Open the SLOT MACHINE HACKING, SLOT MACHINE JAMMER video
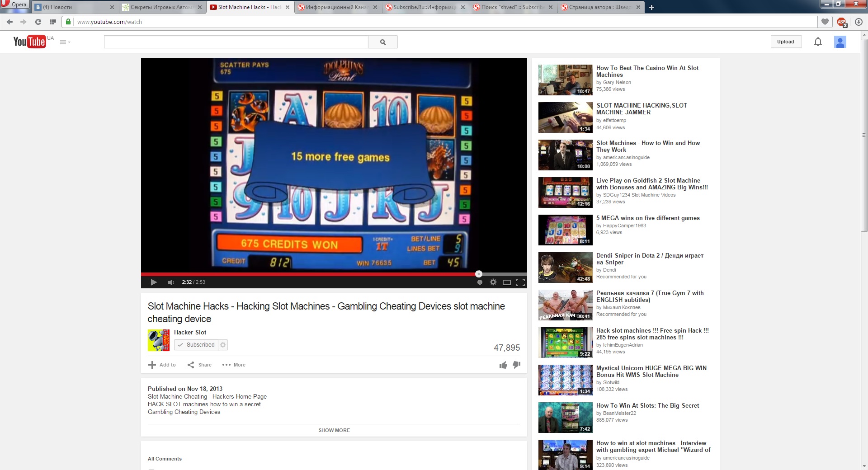The height and width of the screenshot is (470, 868). coord(642,109)
